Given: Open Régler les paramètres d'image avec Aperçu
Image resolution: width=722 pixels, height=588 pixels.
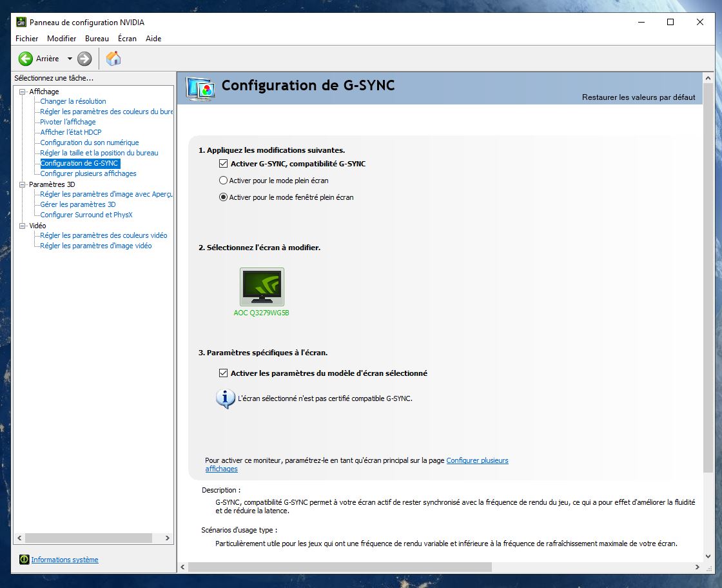Looking at the screenshot, I should click(x=106, y=194).
